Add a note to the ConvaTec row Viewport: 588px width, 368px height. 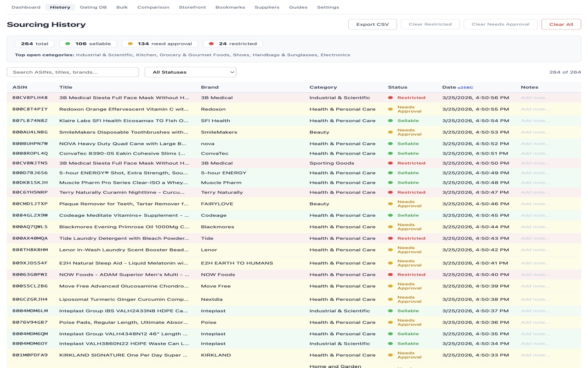[x=535, y=154]
